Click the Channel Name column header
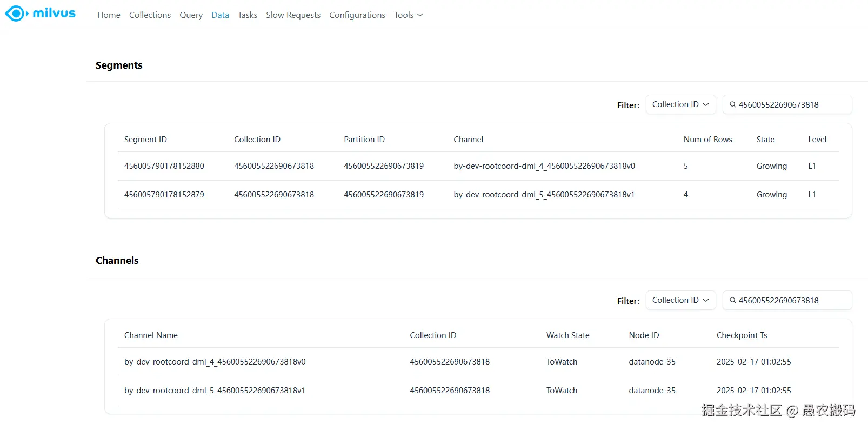This screenshot has height=430, width=868. click(x=151, y=335)
